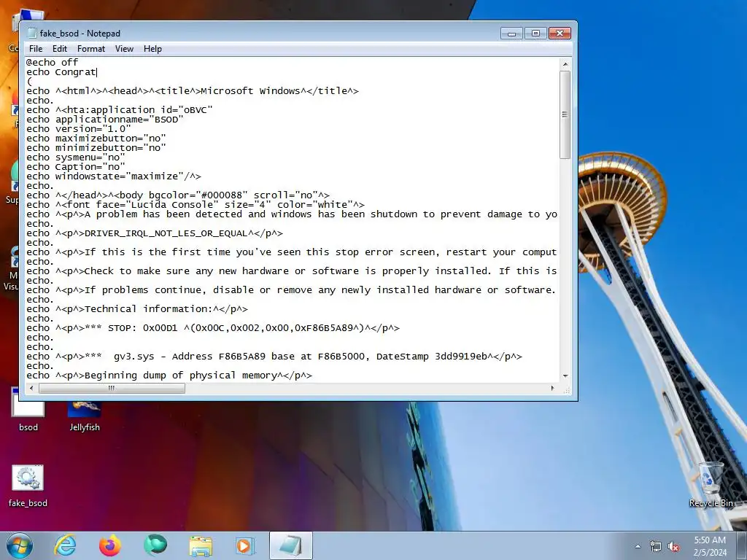Viewport: 747px width, 560px height.
Task: Click the line 'echo maximizebutton="no"'
Action: click(96, 138)
